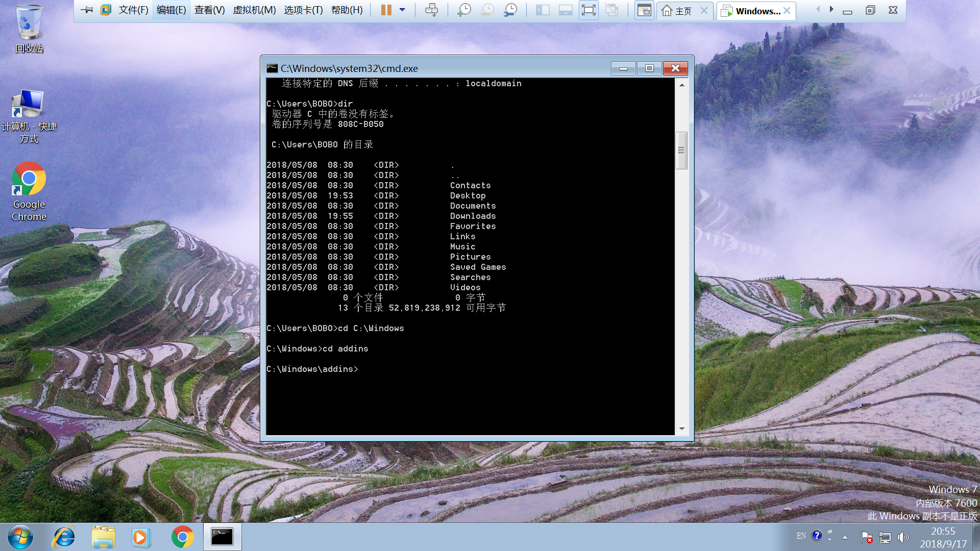Open the 查看(V) menu
The height and width of the screenshot is (551, 980).
coord(209,10)
